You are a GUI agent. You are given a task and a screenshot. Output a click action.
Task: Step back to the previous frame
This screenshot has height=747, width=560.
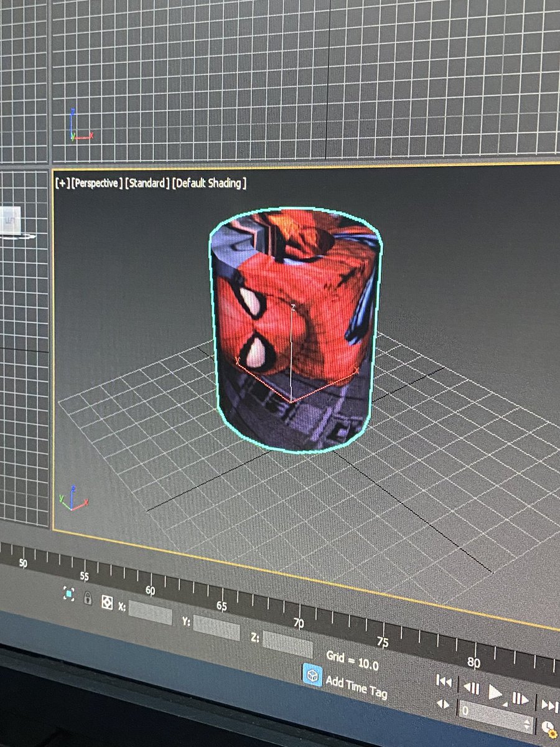click(471, 688)
